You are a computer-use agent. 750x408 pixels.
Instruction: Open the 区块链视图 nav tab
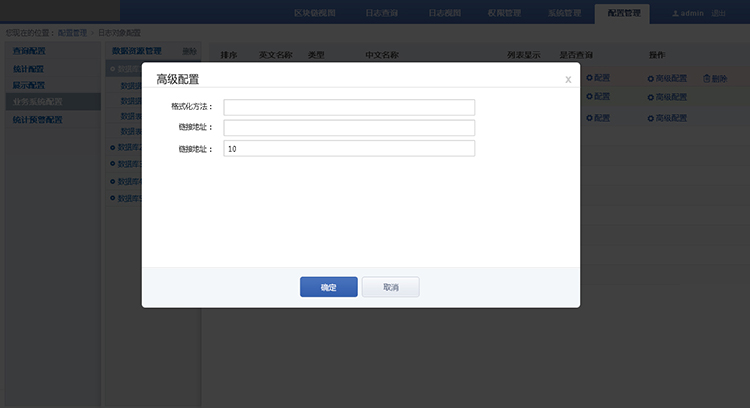tap(315, 13)
